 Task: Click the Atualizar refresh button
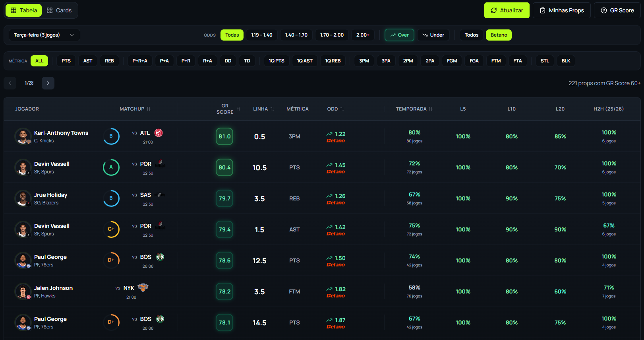(507, 10)
